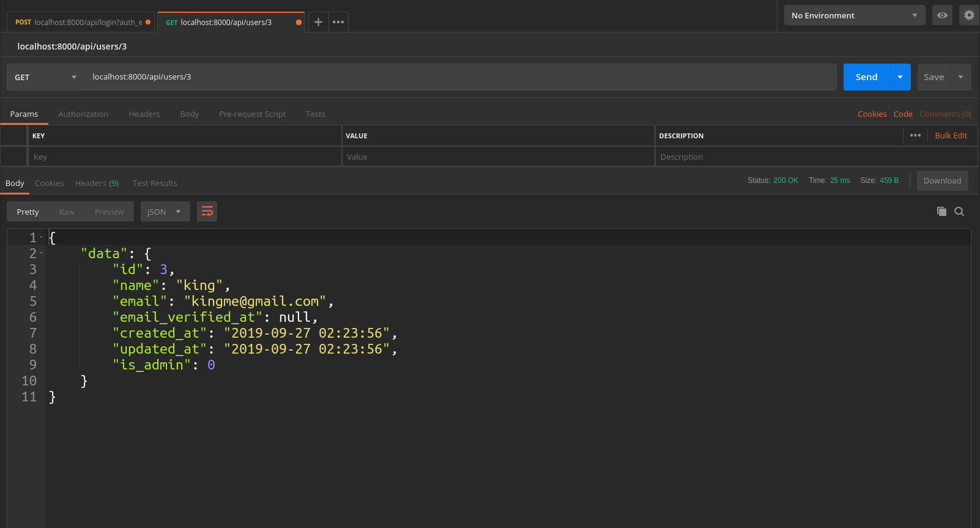This screenshot has width=980, height=528.
Task: Show Test Results tab
Action: click(155, 184)
